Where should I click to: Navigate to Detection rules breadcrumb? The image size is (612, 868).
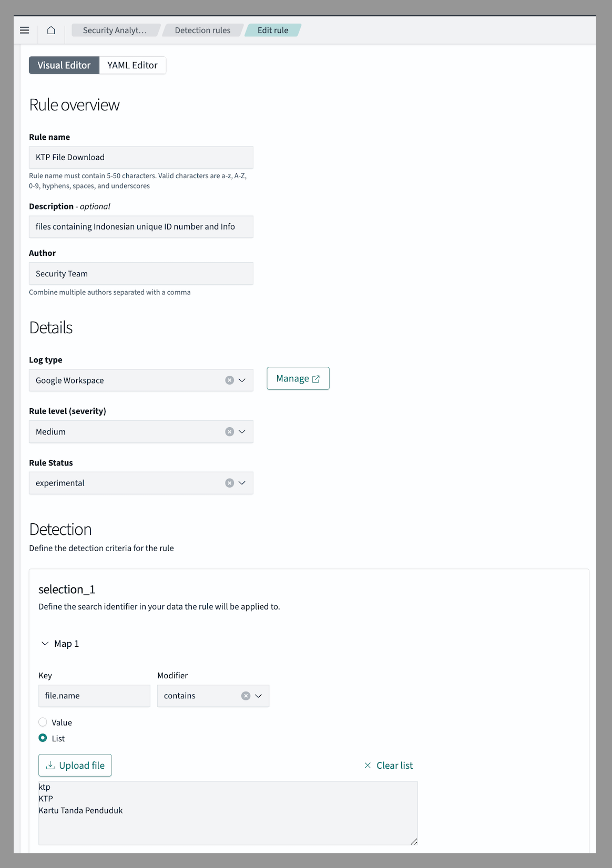[x=202, y=30]
